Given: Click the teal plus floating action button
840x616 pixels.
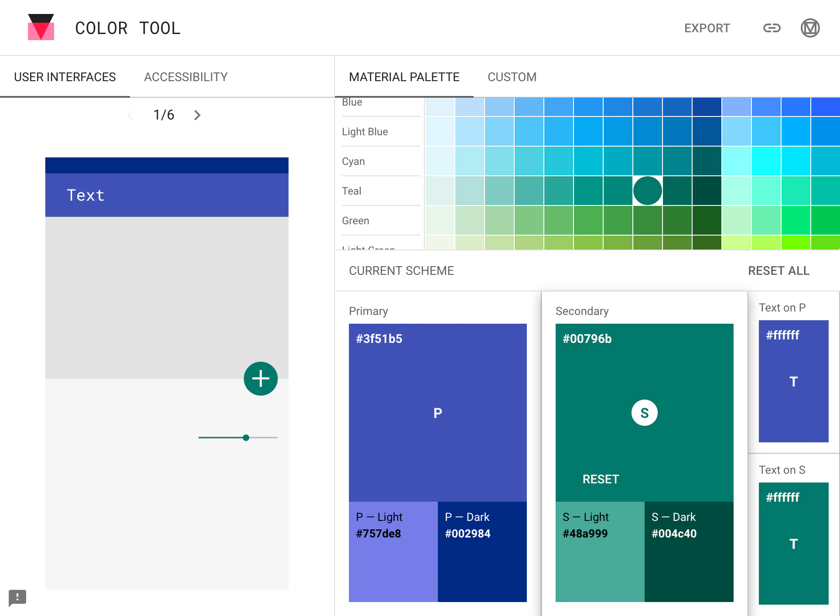Looking at the screenshot, I should click(260, 378).
